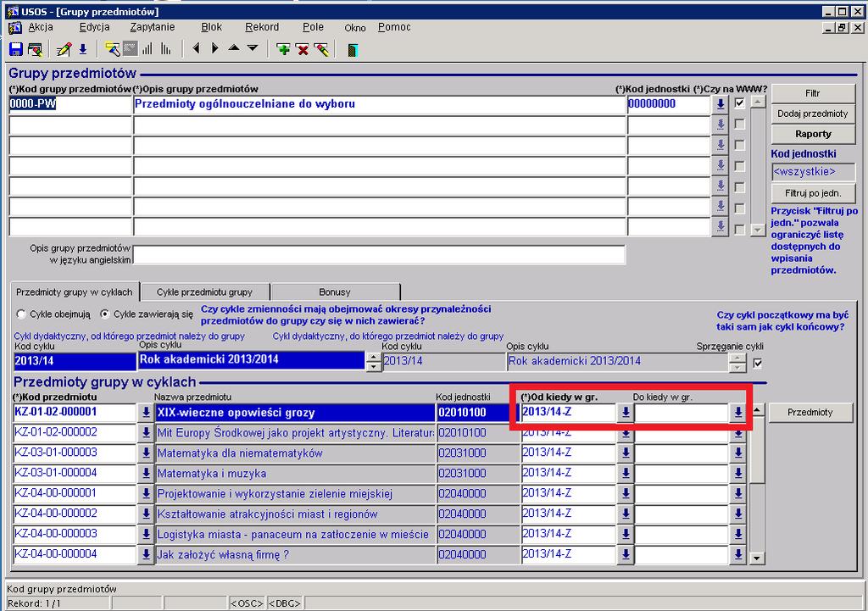Toggle the Sprzęganie cykli checkbox

point(758,364)
